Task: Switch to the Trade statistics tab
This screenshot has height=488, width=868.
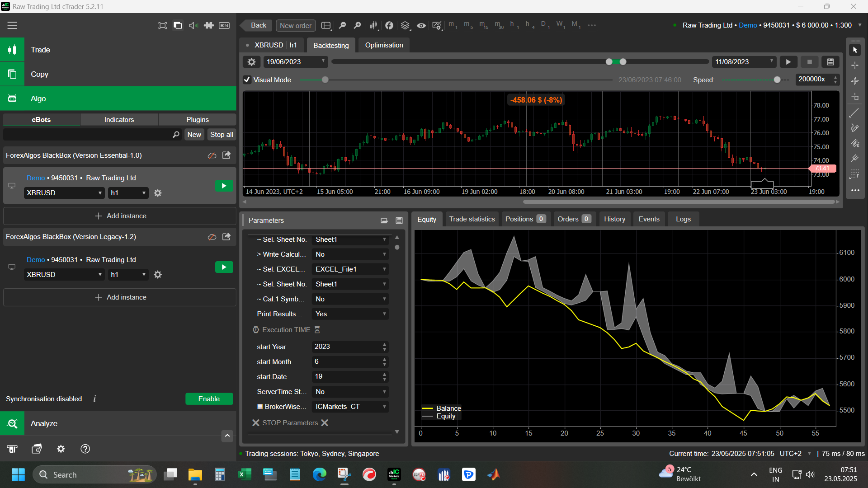Action: click(x=472, y=219)
